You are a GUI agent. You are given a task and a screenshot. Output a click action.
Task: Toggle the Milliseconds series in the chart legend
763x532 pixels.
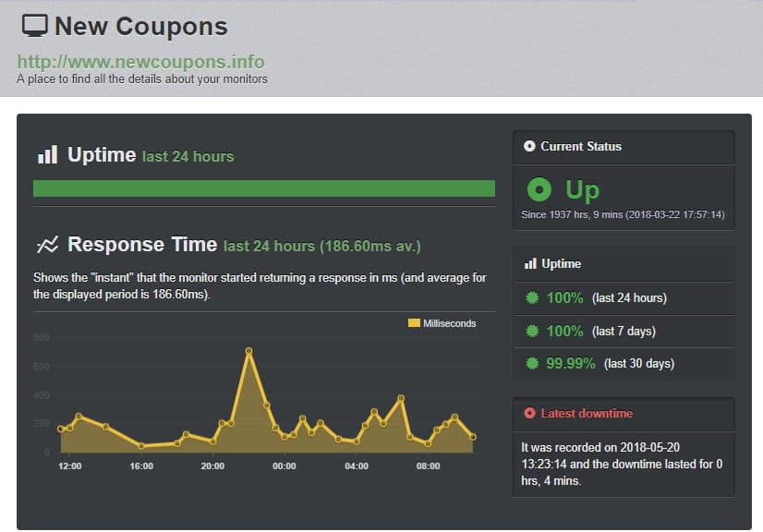coord(448,323)
